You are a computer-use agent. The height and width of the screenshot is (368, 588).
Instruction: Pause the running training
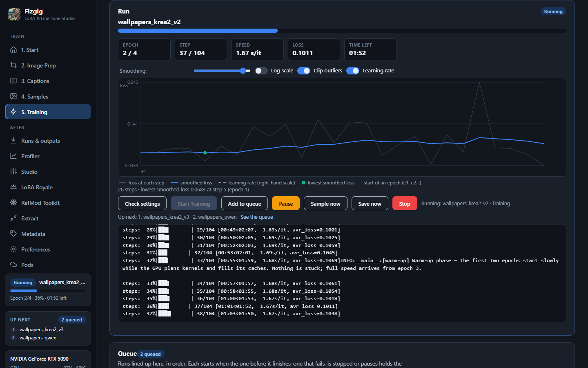pos(286,204)
